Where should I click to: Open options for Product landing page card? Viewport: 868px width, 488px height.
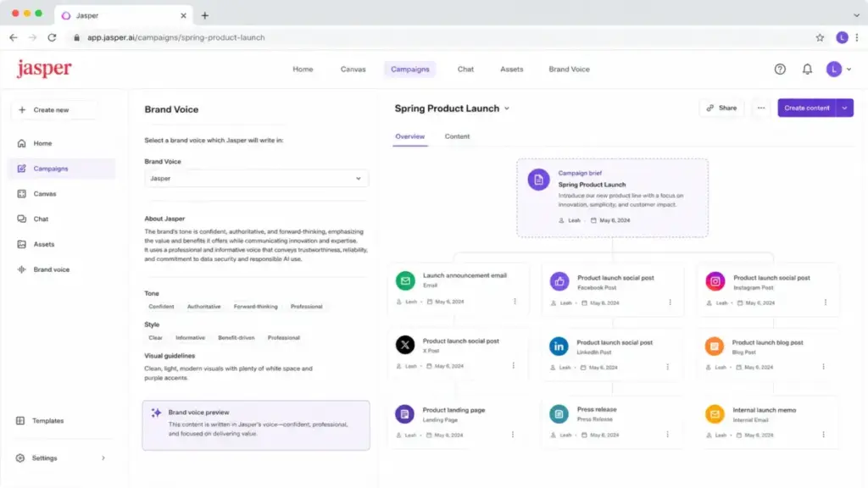click(513, 435)
